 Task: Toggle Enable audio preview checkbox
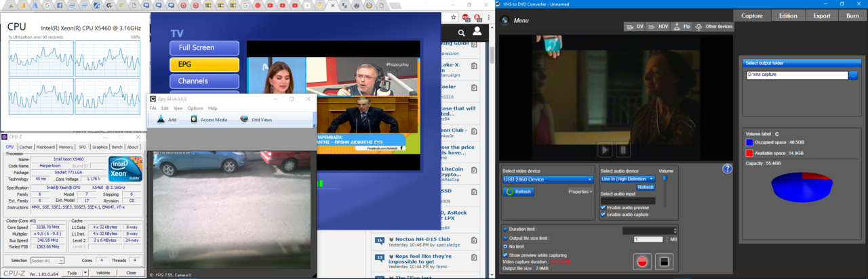[604, 207]
